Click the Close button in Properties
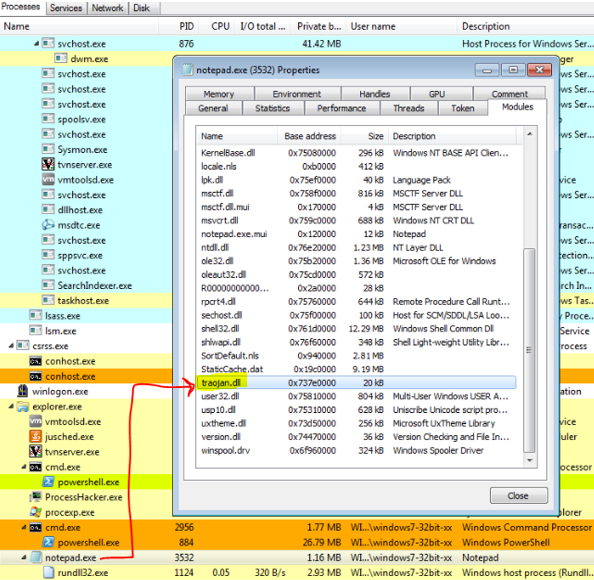The height and width of the screenshot is (580, 594). point(518,496)
